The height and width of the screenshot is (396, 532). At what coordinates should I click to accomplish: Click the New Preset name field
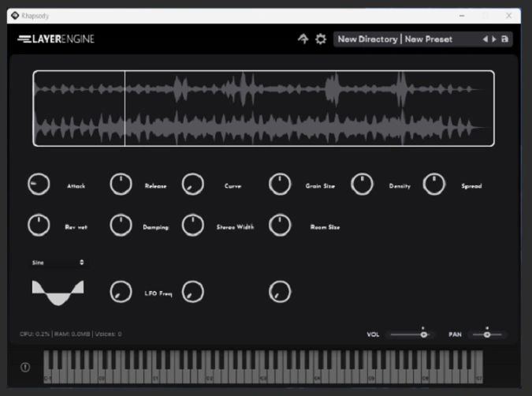pos(428,39)
